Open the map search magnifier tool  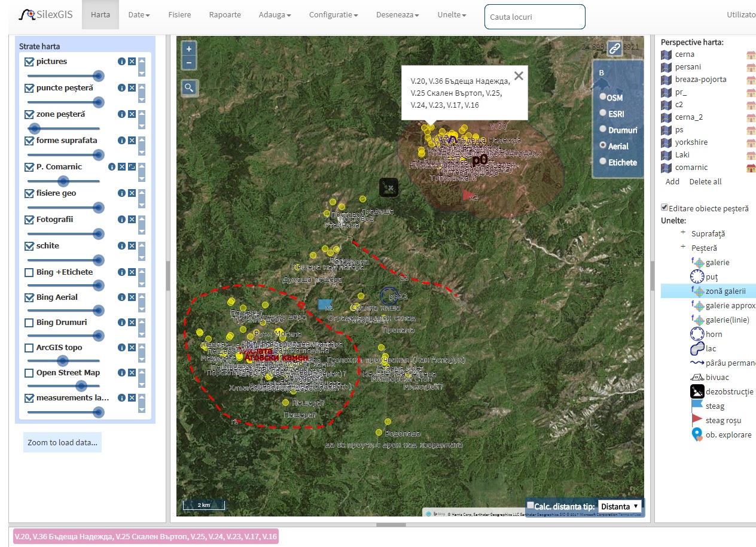(x=189, y=88)
